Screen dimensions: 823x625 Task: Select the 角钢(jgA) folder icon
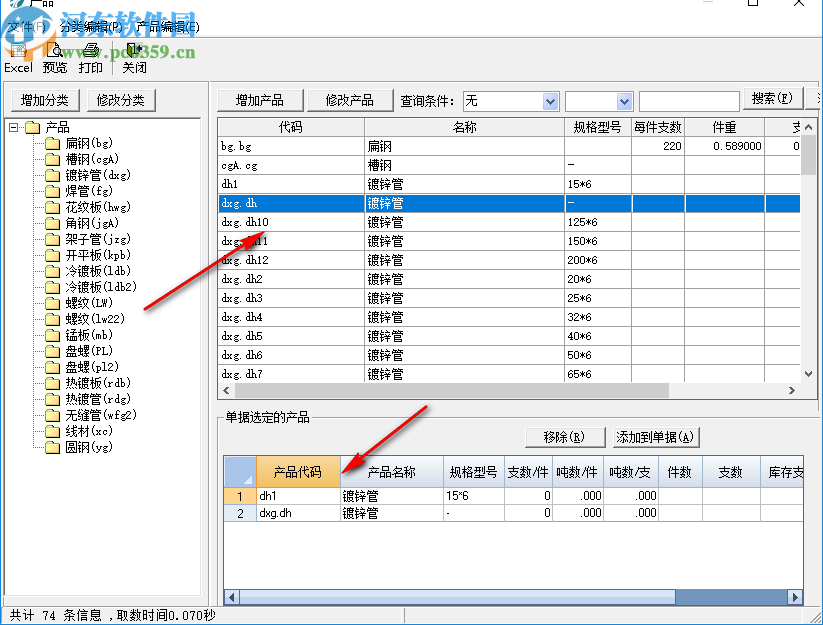click(52, 223)
